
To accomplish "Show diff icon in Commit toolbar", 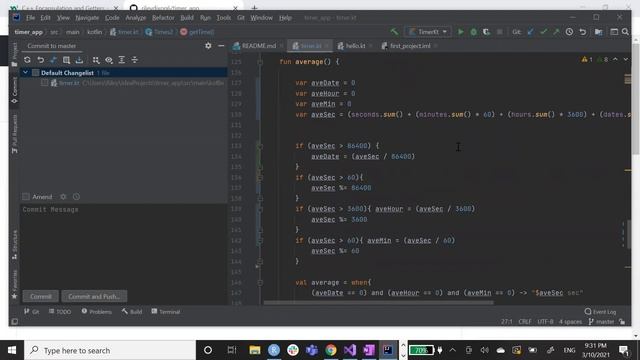I will (53, 60).
